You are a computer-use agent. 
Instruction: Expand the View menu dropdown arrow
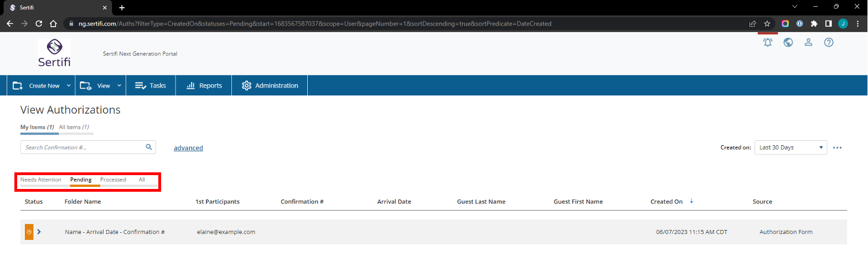pos(119,86)
